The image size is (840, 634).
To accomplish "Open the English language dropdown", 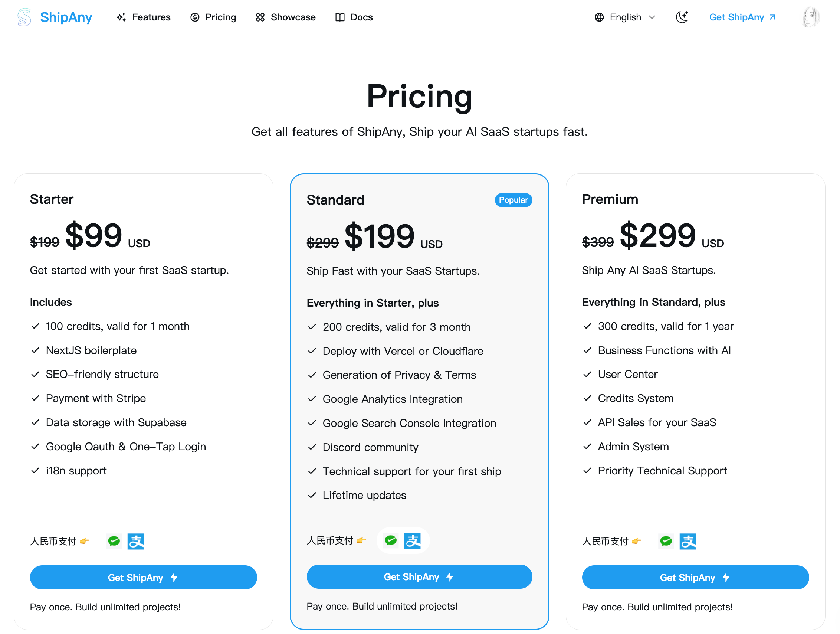I will coord(625,17).
